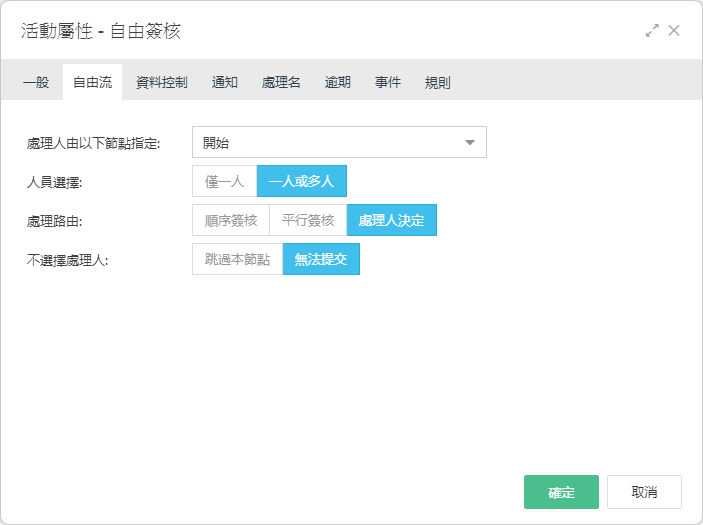Close the 活動屬性 dialog with the X icon
This screenshot has width=703, height=525.
pyautogui.click(x=674, y=30)
